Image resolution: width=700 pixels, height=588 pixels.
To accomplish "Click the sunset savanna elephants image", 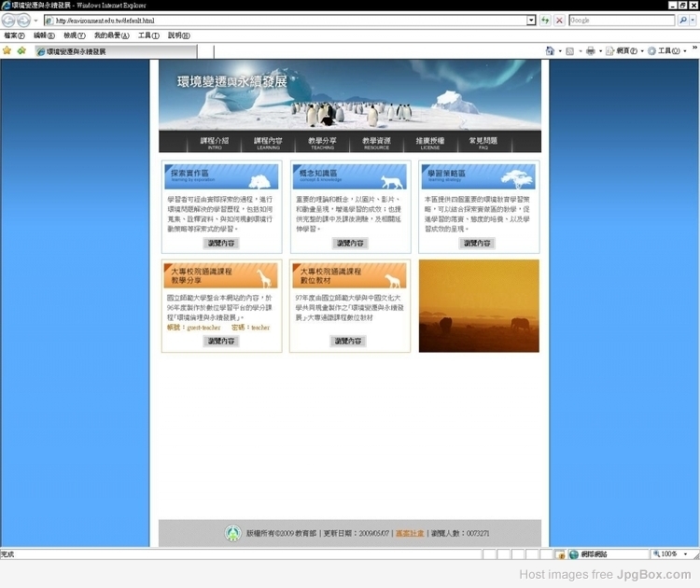I will 479,306.
